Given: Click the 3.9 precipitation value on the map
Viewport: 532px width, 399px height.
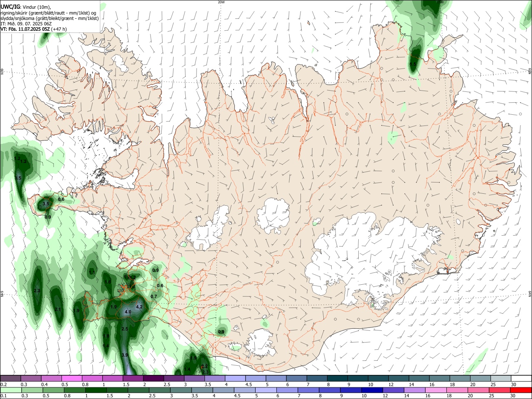Looking at the screenshot, I should click(x=125, y=355).
